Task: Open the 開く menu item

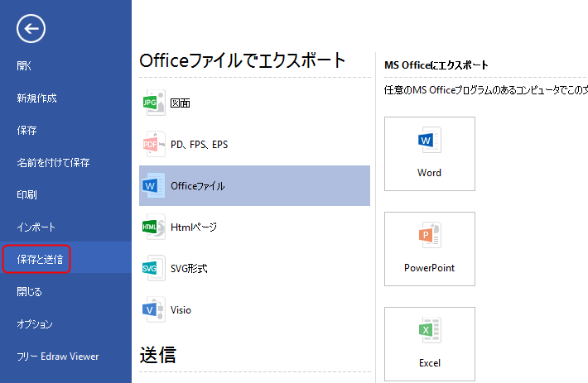Action: pos(24,66)
